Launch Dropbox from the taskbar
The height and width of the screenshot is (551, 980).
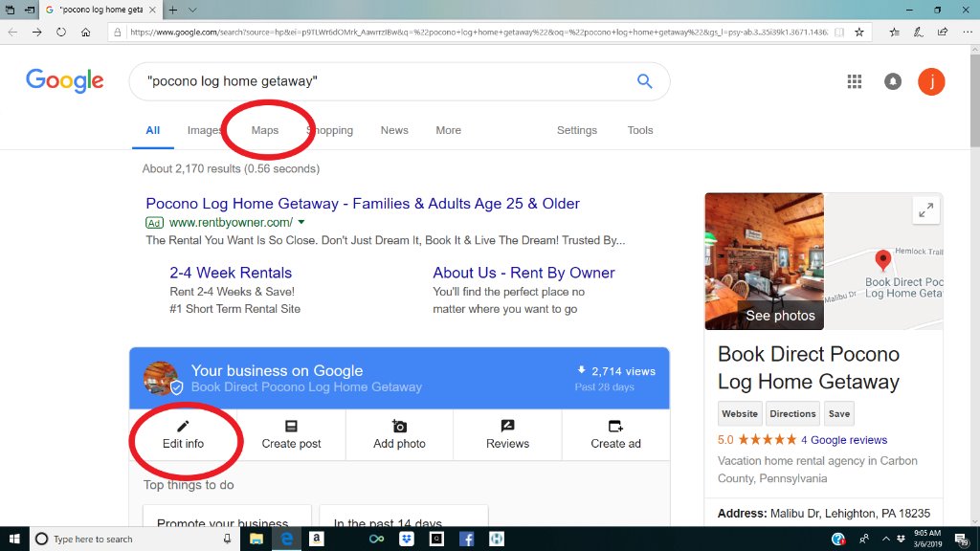406,539
